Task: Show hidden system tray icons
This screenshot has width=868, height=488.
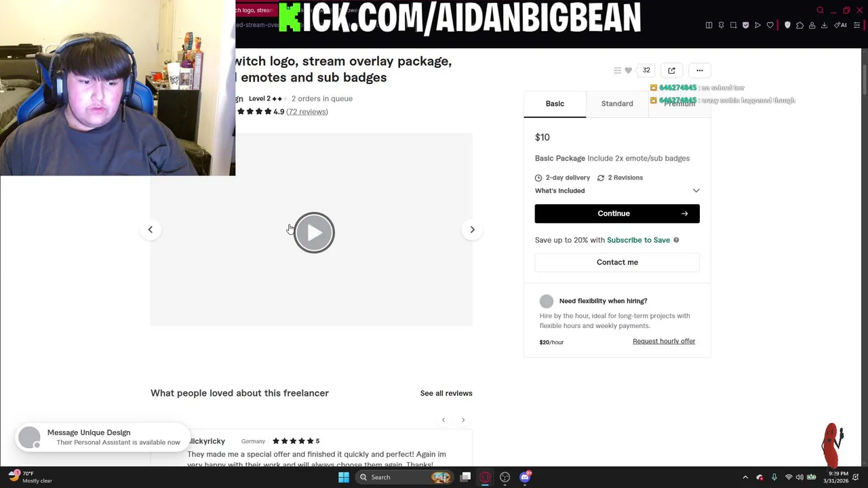Action: 745,477
